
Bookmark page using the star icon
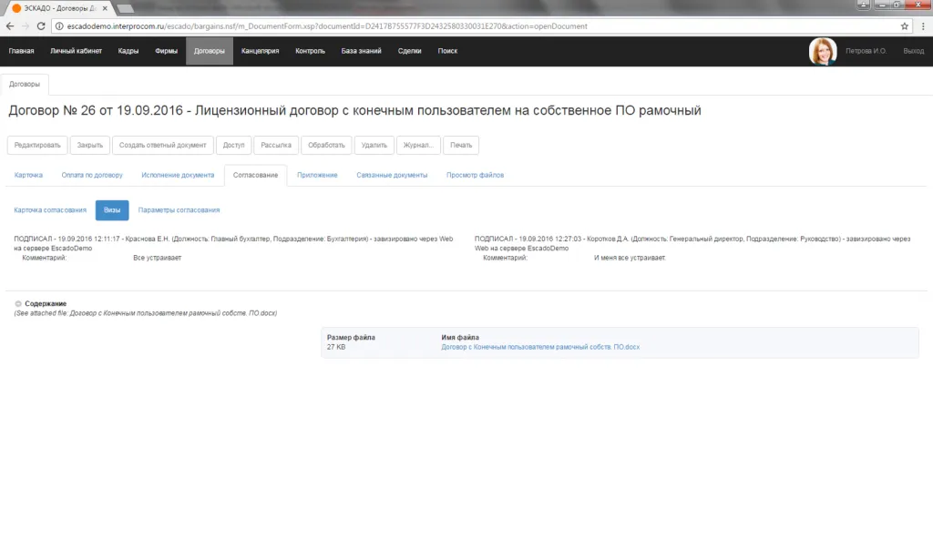point(905,26)
